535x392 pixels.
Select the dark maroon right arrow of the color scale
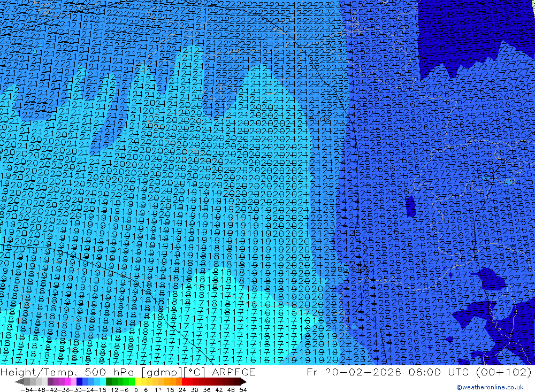click(x=243, y=382)
